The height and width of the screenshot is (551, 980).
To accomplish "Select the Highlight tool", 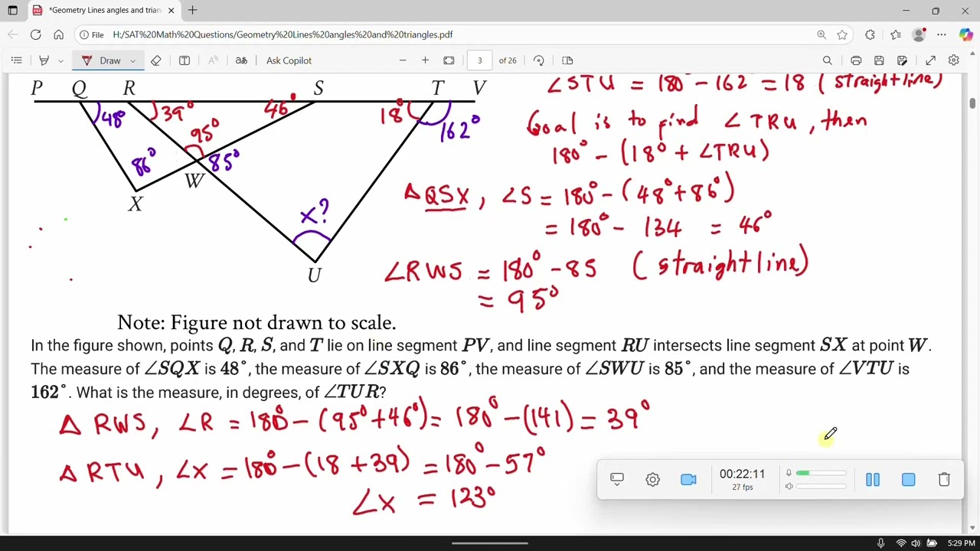I will point(44,60).
